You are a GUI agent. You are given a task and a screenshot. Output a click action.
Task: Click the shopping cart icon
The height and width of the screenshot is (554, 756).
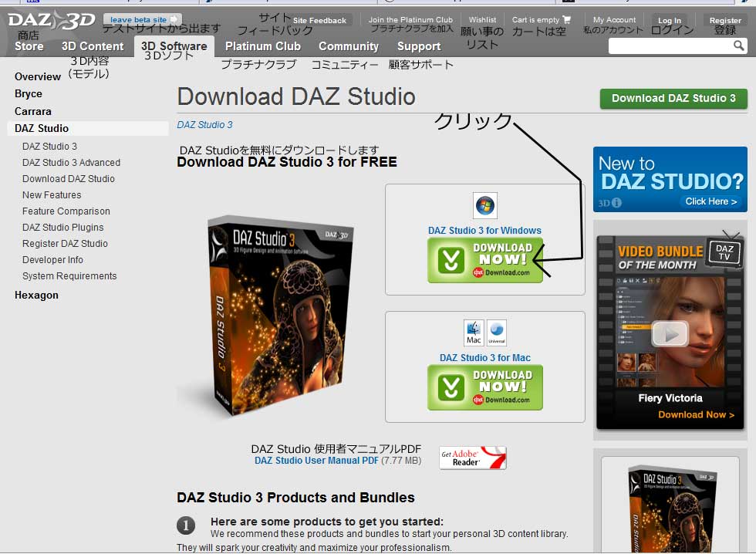[566, 19]
